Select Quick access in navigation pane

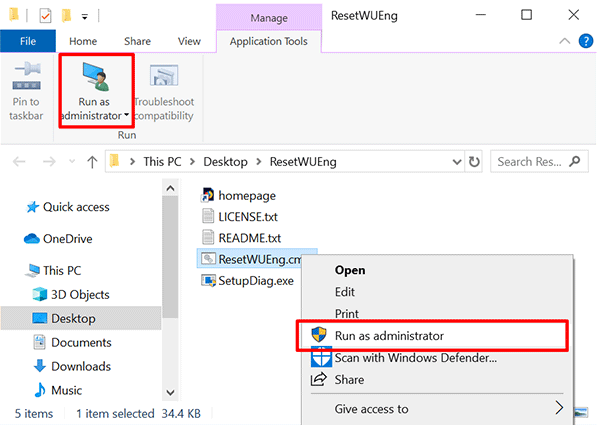pos(68,207)
